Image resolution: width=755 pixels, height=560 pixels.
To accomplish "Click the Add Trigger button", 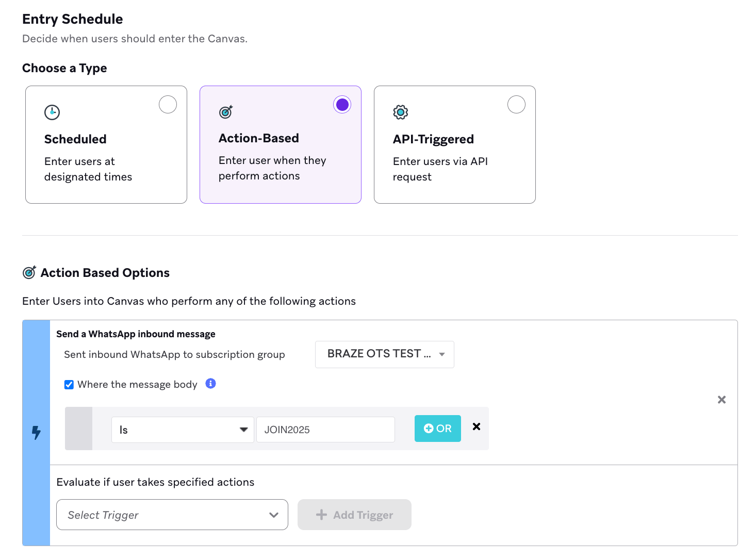I will pyautogui.click(x=354, y=515).
